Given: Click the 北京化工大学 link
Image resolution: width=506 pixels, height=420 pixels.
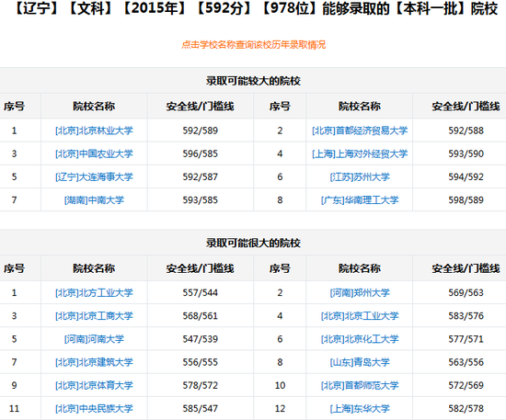Looking at the screenshot, I should point(360,339).
